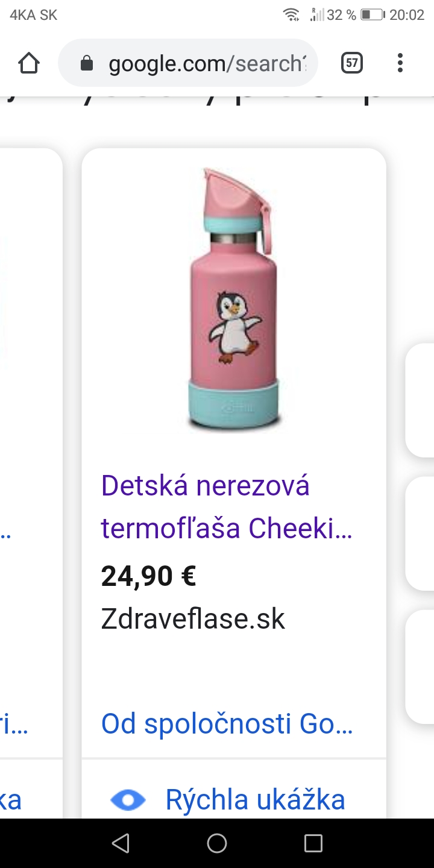Image resolution: width=434 pixels, height=868 pixels.
Task: Click the Rýchla ukážka text label
Action: pyautogui.click(x=256, y=800)
